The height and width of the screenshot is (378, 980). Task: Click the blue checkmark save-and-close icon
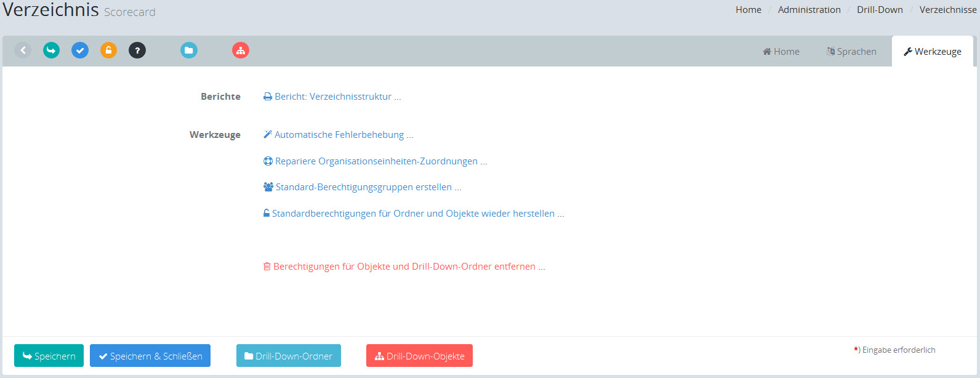pos(80,50)
